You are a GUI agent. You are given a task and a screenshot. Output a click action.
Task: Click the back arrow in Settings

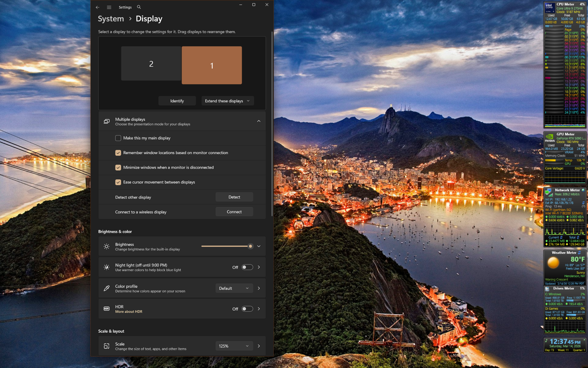pyautogui.click(x=98, y=7)
